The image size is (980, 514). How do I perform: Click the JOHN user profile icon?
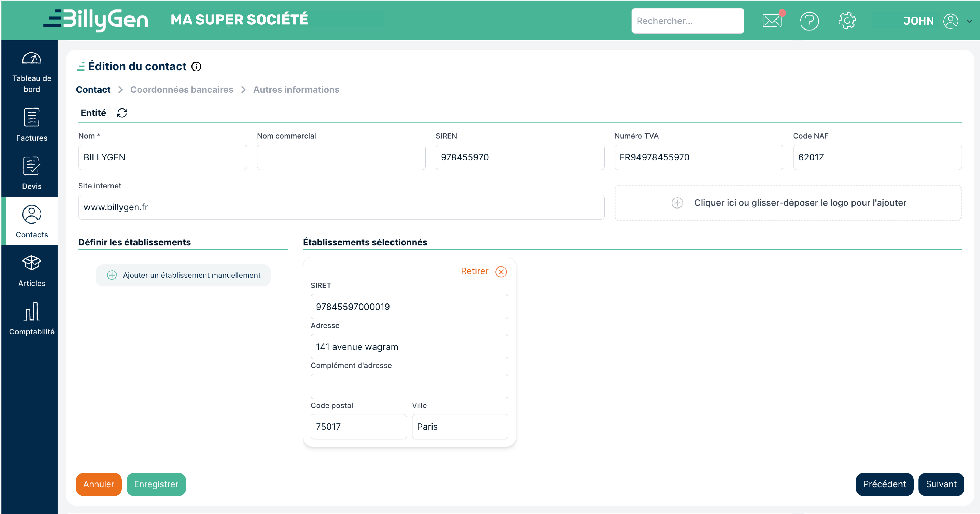[950, 21]
